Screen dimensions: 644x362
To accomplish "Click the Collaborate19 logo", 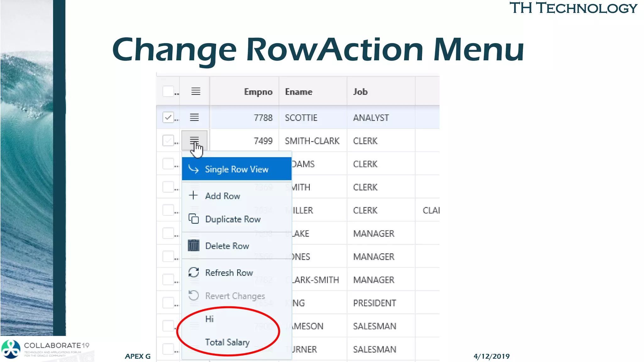I will point(45,349).
